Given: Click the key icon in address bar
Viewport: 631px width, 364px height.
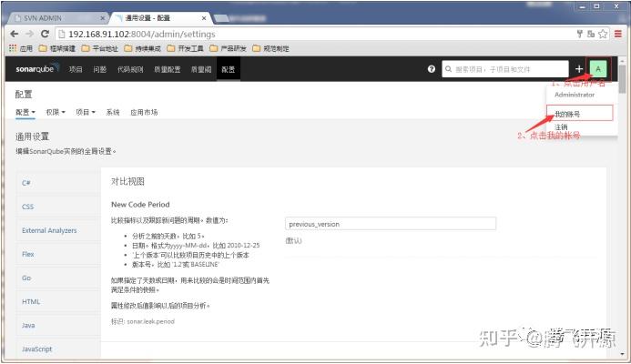Looking at the screenshot, I should pyautogui.click(x=579, y=35).
